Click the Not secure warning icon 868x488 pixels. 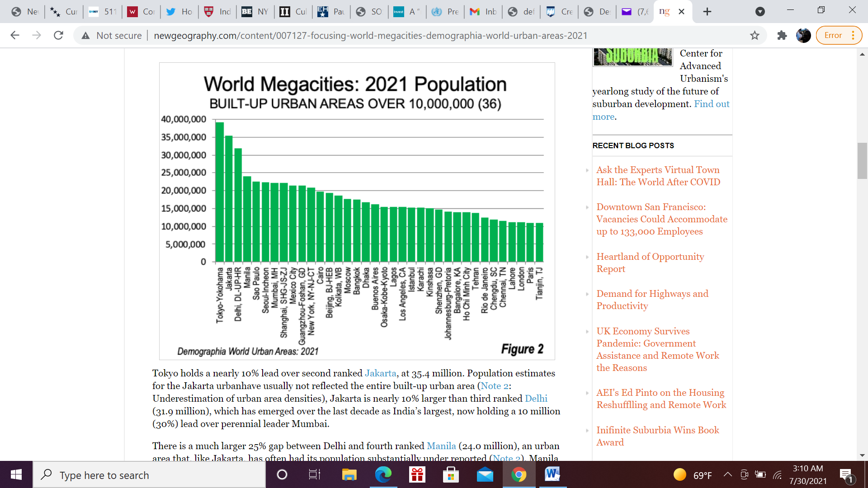tap(85, 35)
